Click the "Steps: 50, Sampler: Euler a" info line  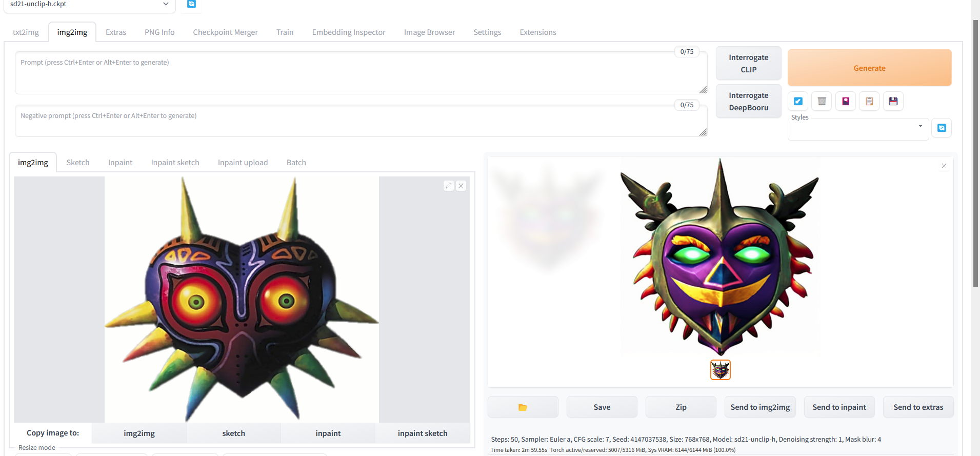click(686, 439)
